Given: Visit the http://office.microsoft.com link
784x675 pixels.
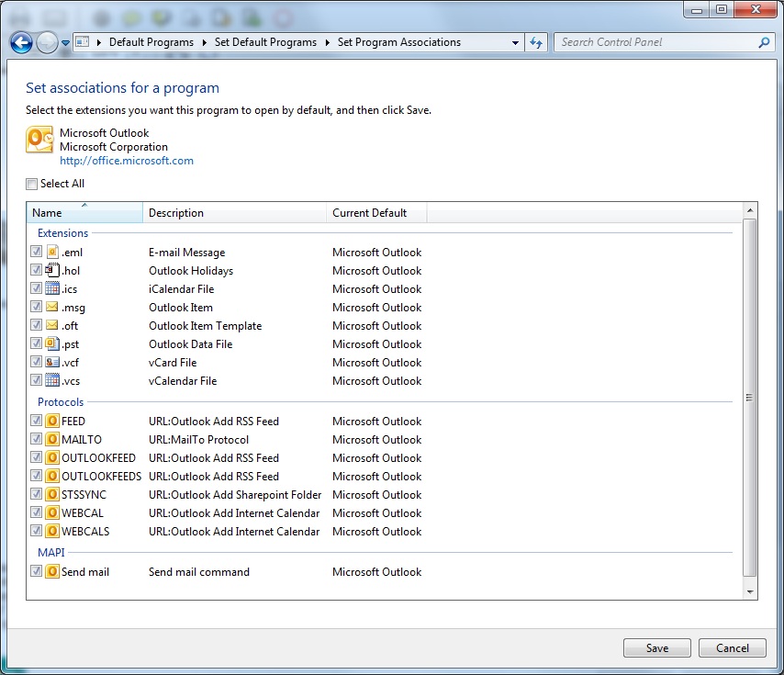Looking at the screenshot, I should pyautogui.click(x=127, y=160).
